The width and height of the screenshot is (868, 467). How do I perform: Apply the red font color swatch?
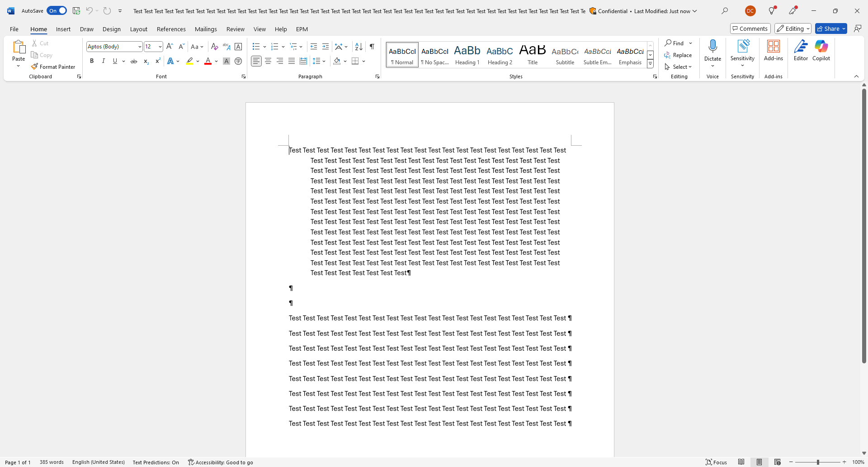(208, 61)
